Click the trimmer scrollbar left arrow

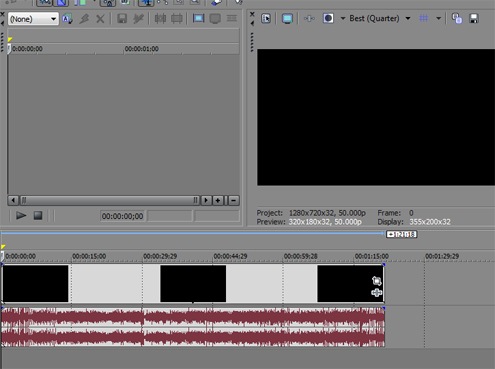pos(13,200)
